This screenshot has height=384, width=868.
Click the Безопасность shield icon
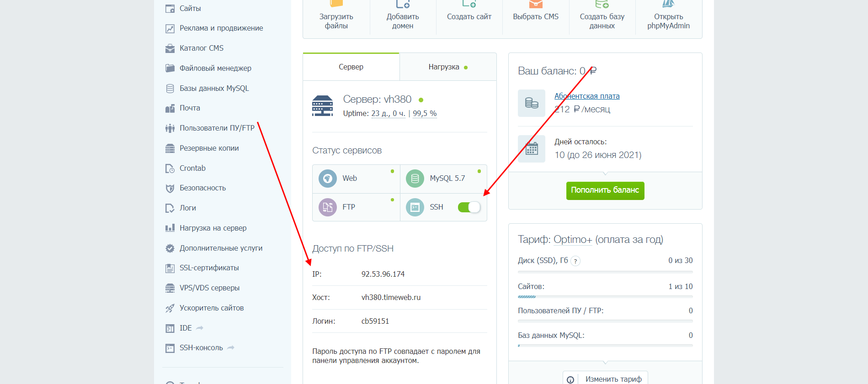coord(170,188)
